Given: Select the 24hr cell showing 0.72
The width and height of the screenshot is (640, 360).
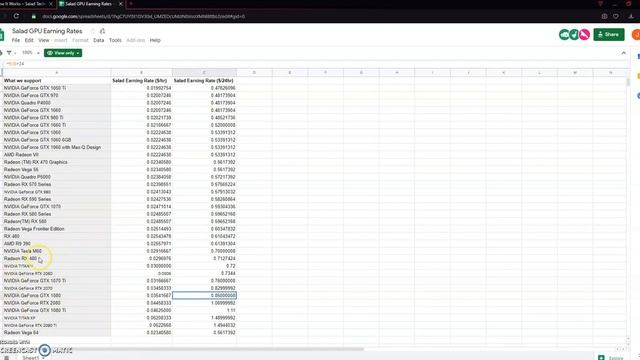Looking at the screenshot, I should point(204,266).
